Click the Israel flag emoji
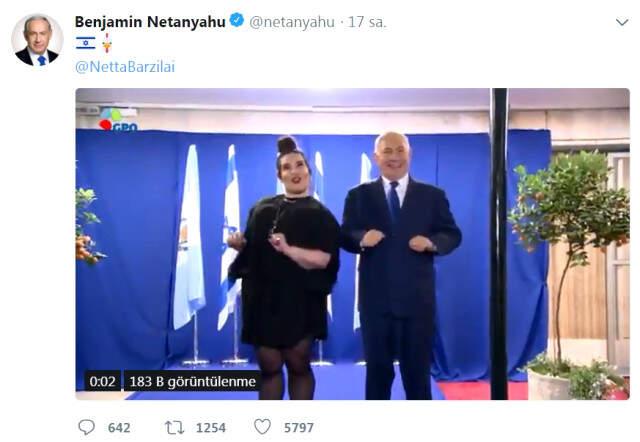The width and height of the screenshot is (640, 442). click(x=86, y=43)
